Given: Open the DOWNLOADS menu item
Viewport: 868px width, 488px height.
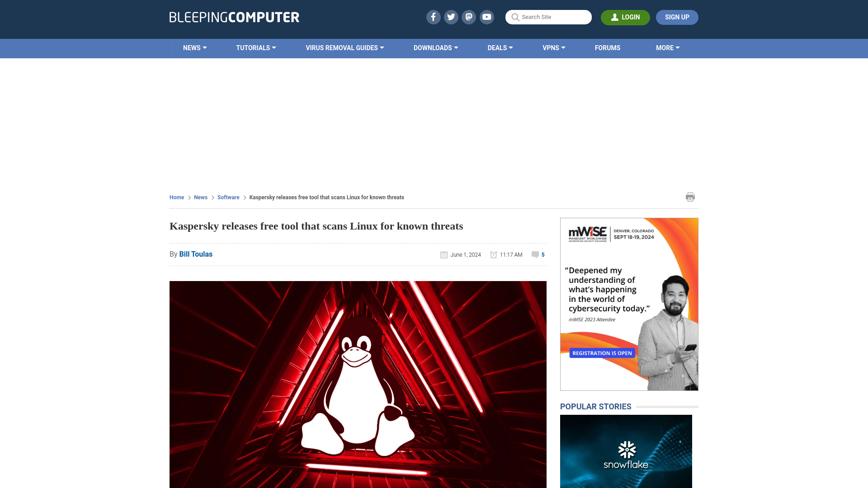Looking at the screenshot, I should pyautogui.click(x=436, y=47).
